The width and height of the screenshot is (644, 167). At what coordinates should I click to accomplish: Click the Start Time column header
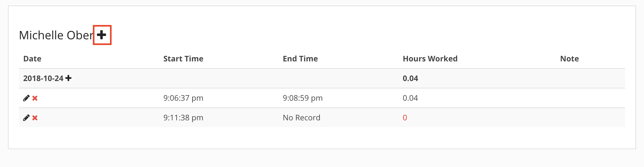[183, 59]
